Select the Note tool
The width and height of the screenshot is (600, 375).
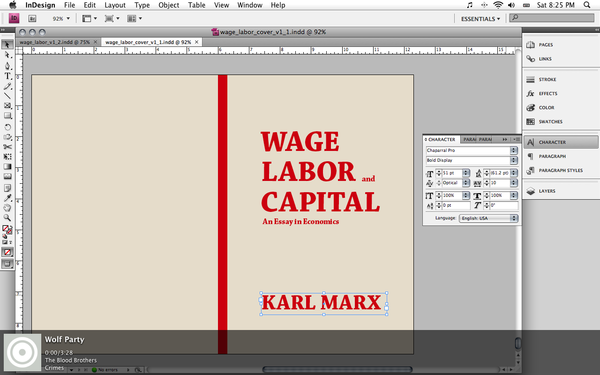pyautogui.click(x=7, y=188)
